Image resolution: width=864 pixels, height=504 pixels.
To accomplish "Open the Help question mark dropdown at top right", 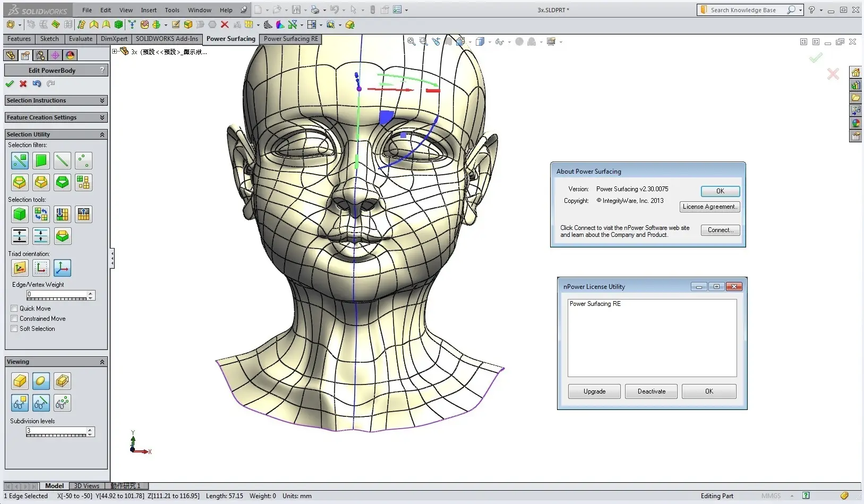I will coord(821,10).
